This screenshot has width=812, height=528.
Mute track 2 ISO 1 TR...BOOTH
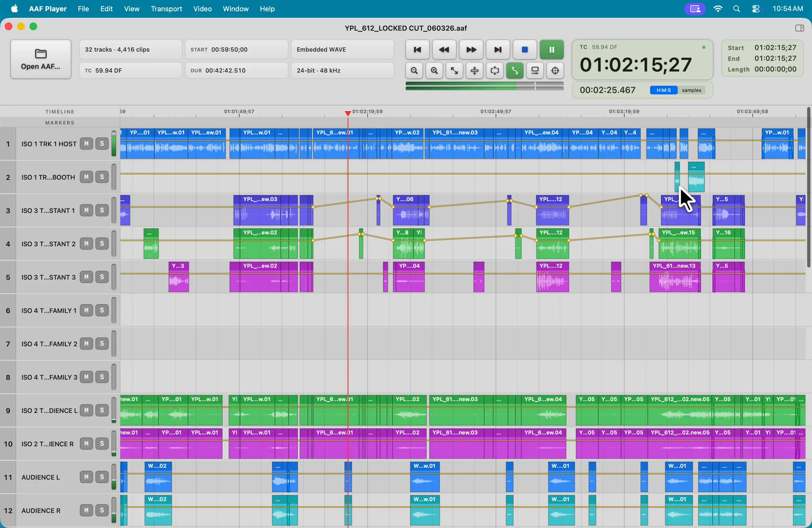[86, 177]
